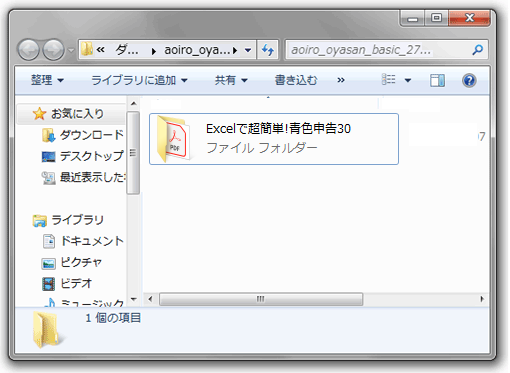
Task: Click the ドキュメント document icon
Action: [x=49, y=241]
